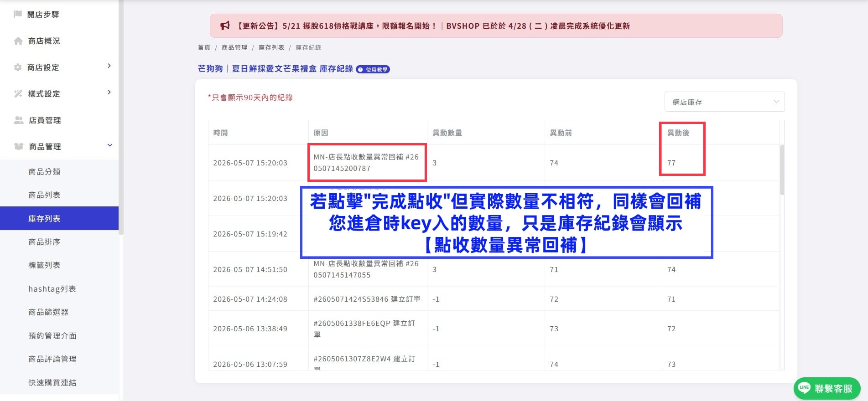868x401 pixels.
Task: Click the 時間 column header
Action: [220, 133]
